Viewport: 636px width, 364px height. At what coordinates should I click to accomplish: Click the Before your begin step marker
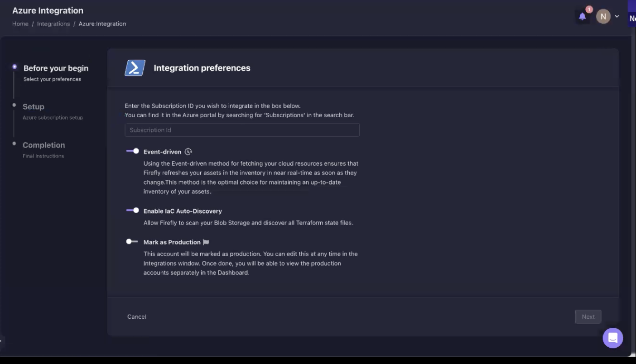click(14, 67)
